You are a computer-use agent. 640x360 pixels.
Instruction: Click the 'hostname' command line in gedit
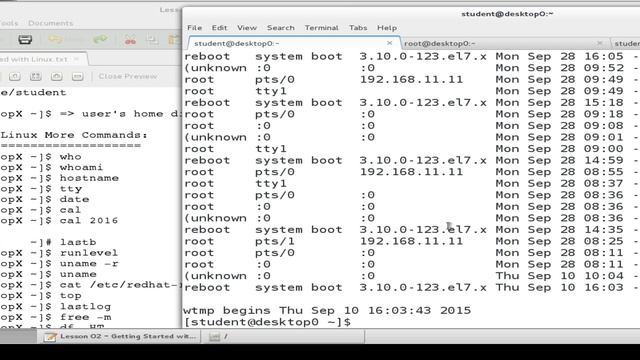(60, 178)
